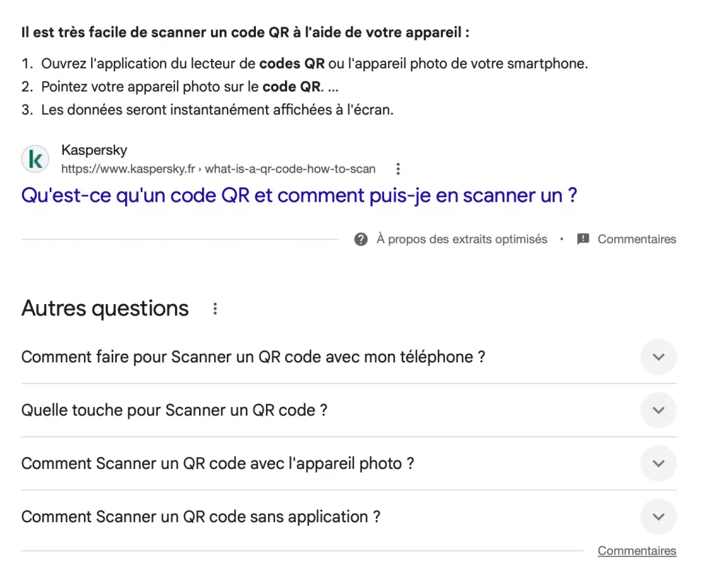Viewport: 728px width, 577px height.
Task: Click question text "Comment Scanner un QR code sans application"
Action: [200, 517]
